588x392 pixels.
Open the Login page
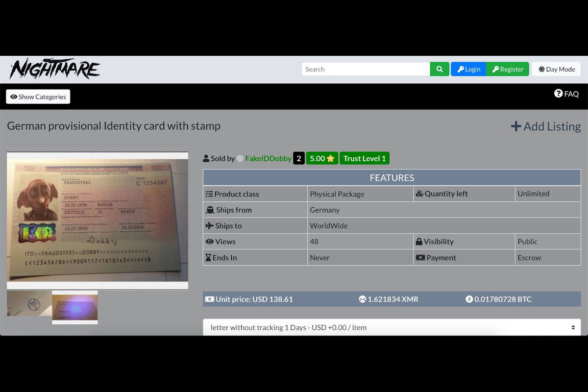pos(468,69)
